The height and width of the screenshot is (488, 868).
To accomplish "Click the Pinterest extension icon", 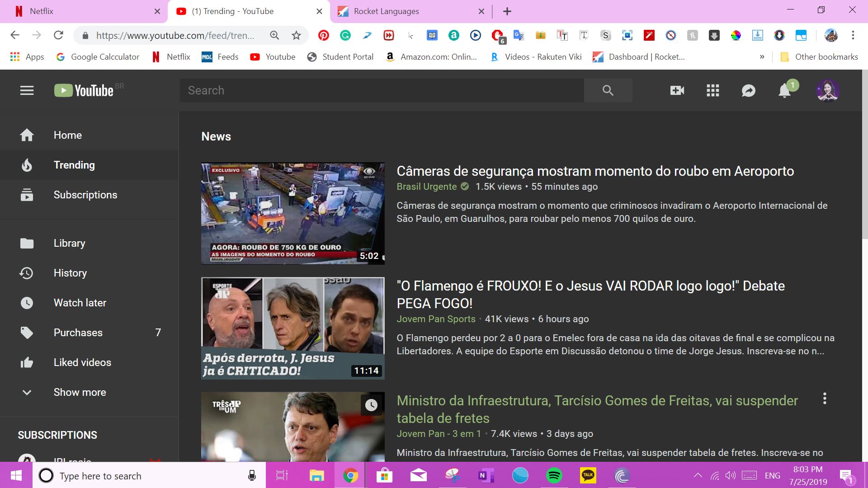I will 324,35.
